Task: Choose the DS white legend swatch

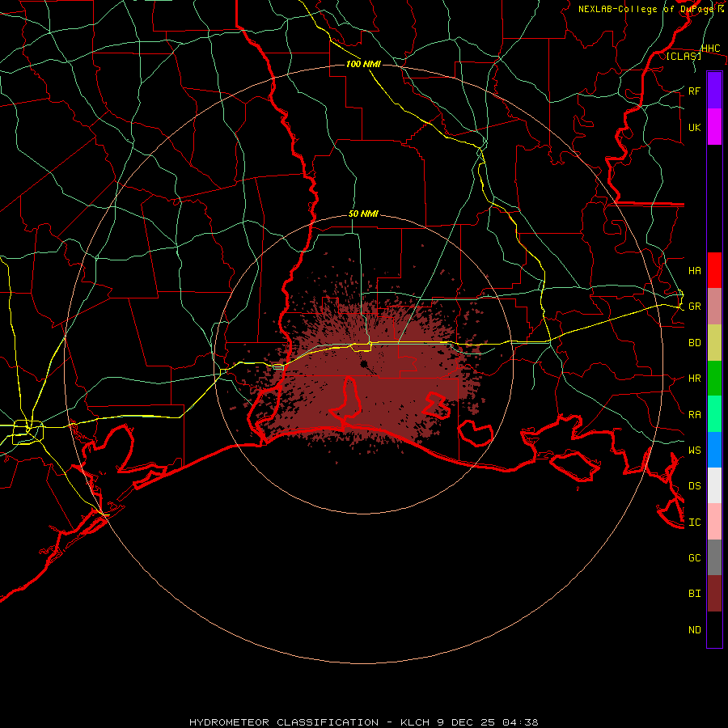Action: coord(714,485)
